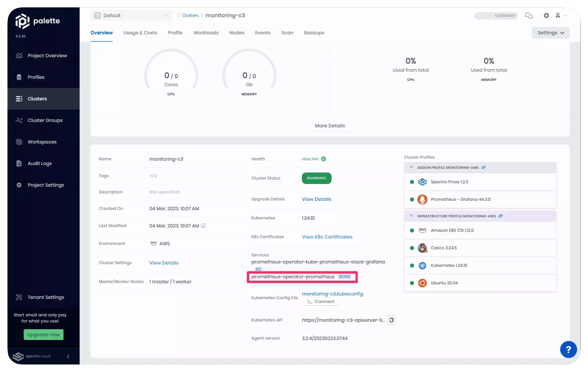Open Audit Logs via the sidebar icon

point(19,163)
